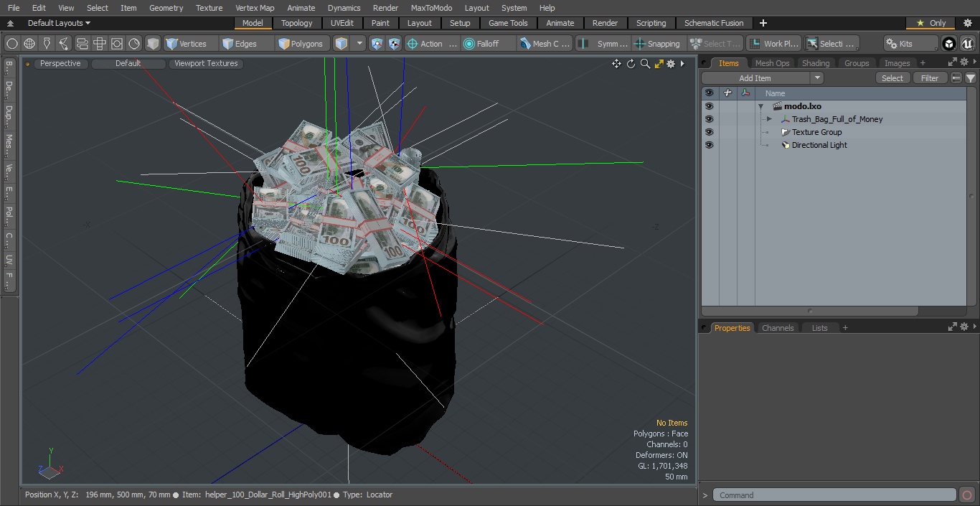Click the viewport zoom magnifier icon
Screen dimensions: 980x506
point(644,64)
